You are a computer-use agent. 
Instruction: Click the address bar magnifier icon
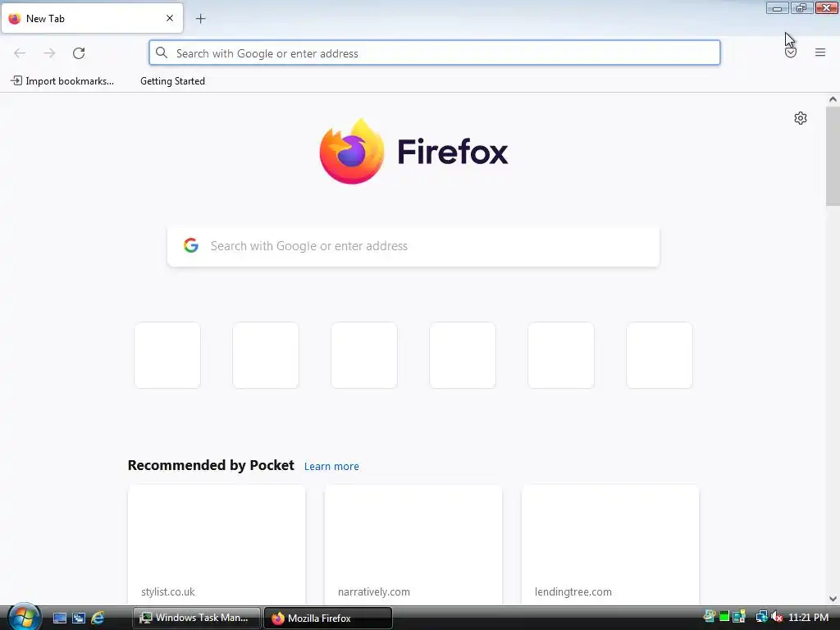162,52
